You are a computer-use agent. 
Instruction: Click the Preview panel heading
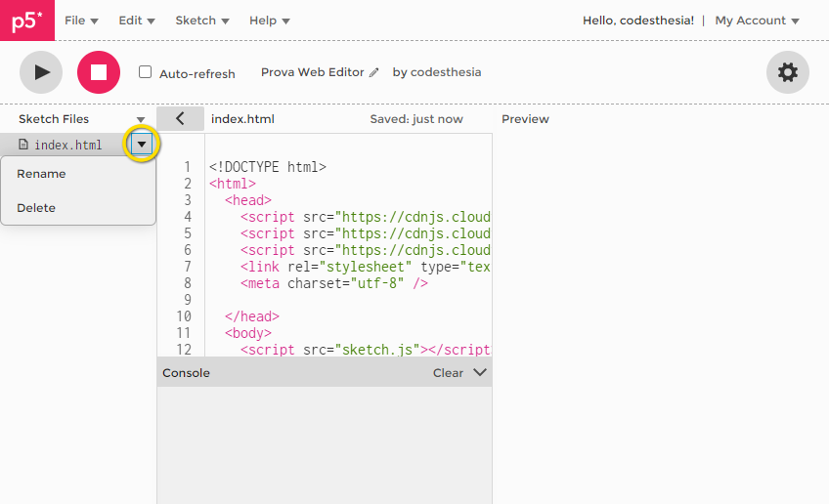[525, 119]
